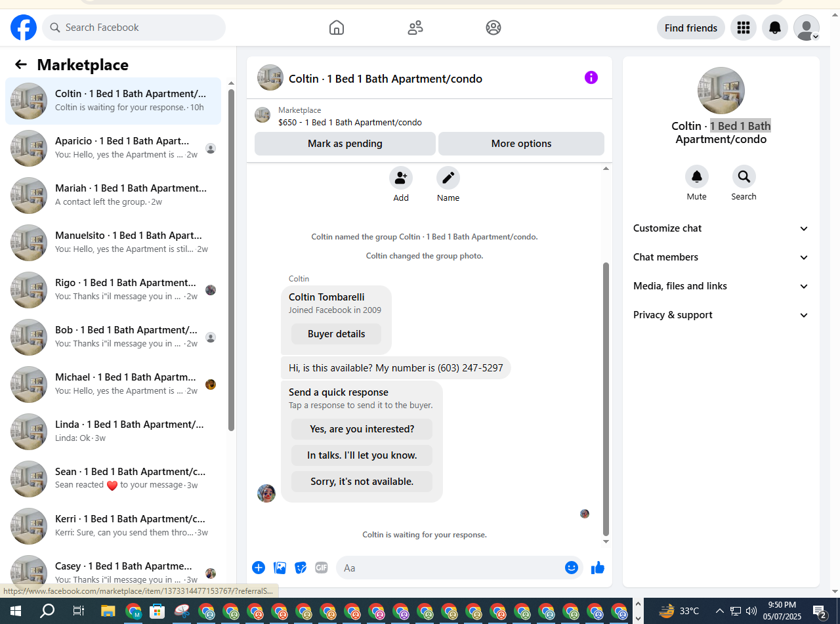This screenshot has height=624, width=840.
Task: Expand Chat members section
Action: click(721, 257)
